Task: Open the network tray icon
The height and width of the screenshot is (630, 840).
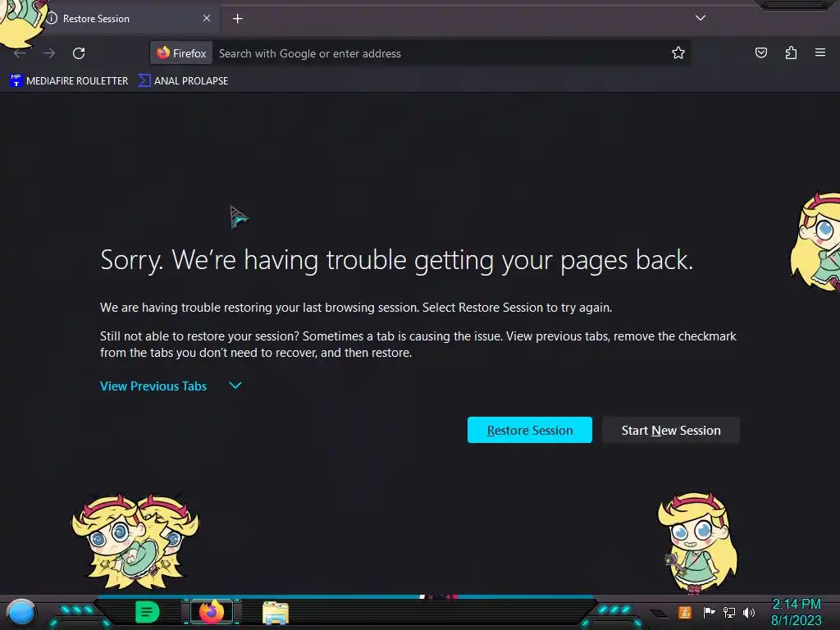Action: (729, 612)
